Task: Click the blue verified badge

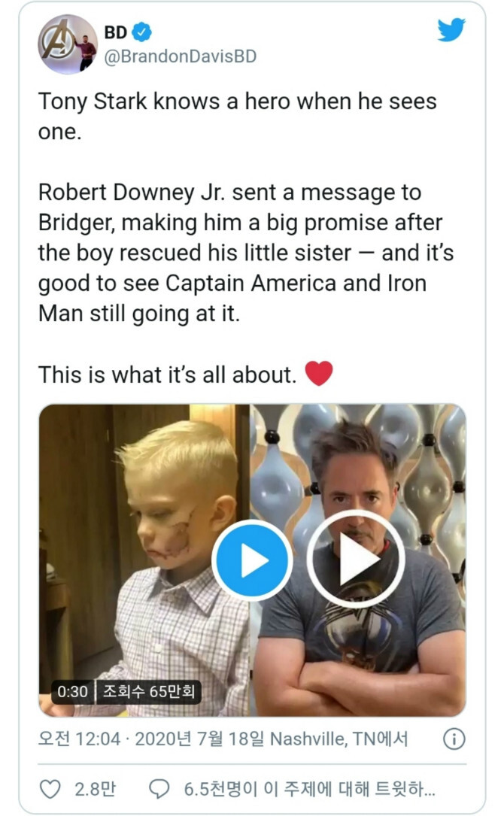Action: [142, 32]
